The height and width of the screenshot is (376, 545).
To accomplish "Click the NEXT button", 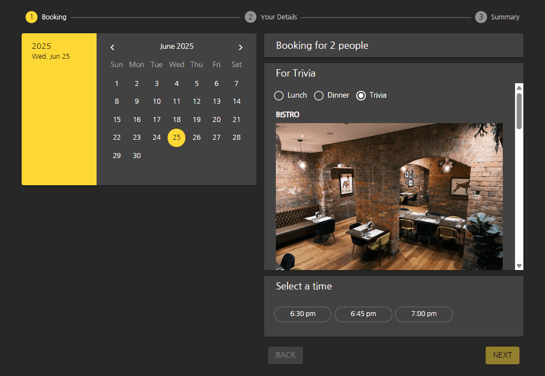I will pos(502,355).
